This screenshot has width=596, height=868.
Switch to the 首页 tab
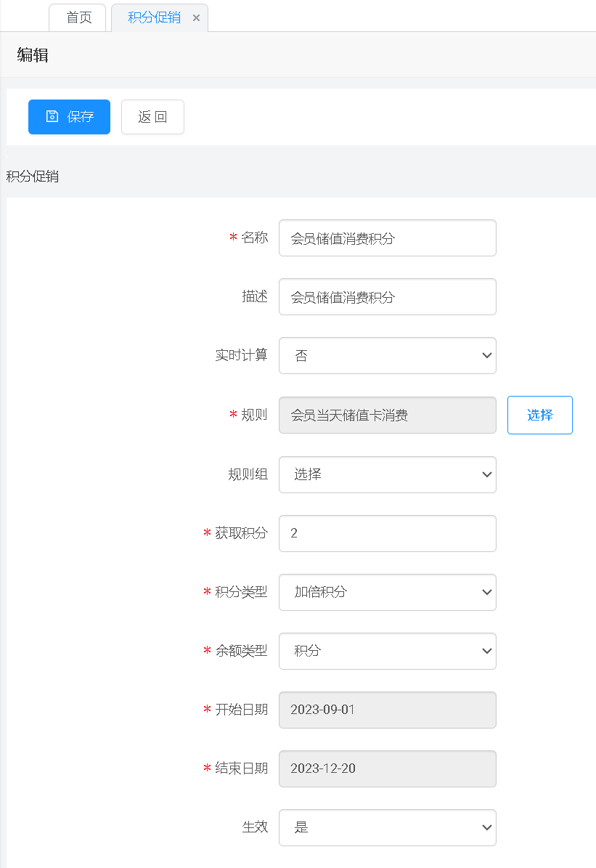pos(78,17)
